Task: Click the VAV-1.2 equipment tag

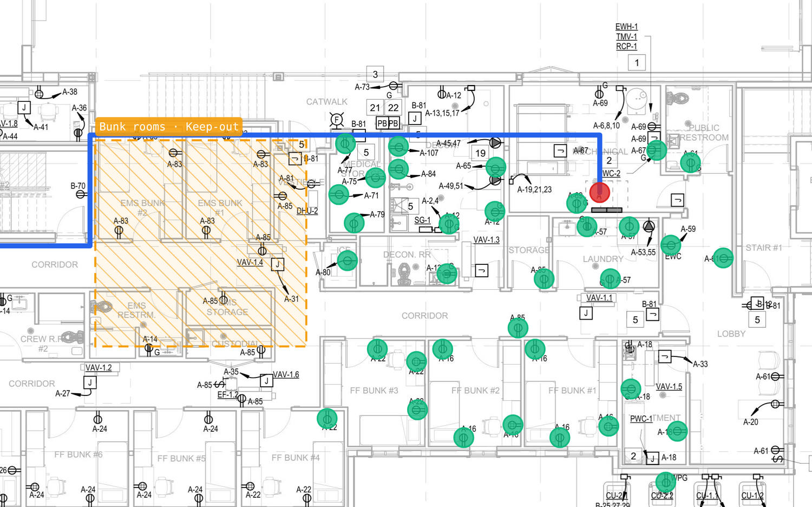Action: (99, 368)
